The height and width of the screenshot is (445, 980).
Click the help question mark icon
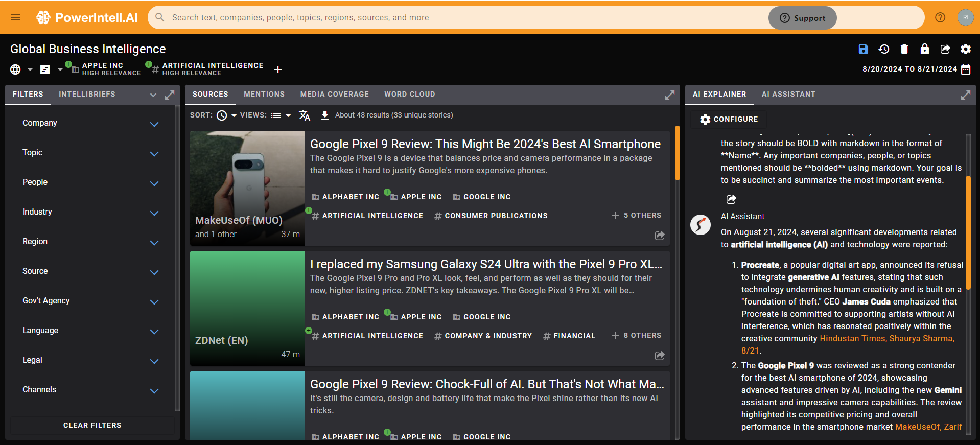940,17
